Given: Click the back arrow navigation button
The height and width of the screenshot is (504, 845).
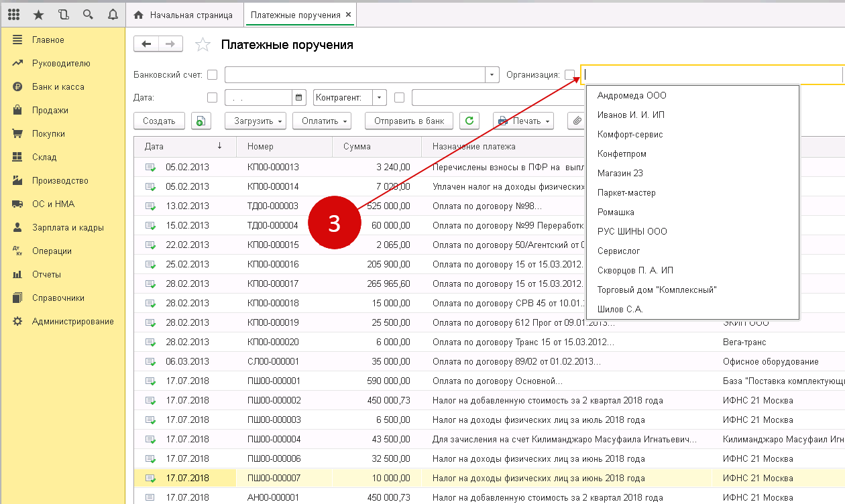Looking at the screenshot, I should tap(146, 44).
